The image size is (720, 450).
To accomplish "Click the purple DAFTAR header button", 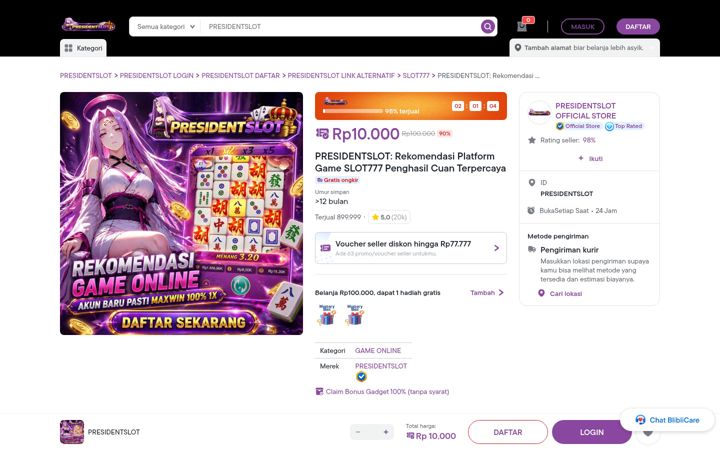I will click(x=638, y=27).
